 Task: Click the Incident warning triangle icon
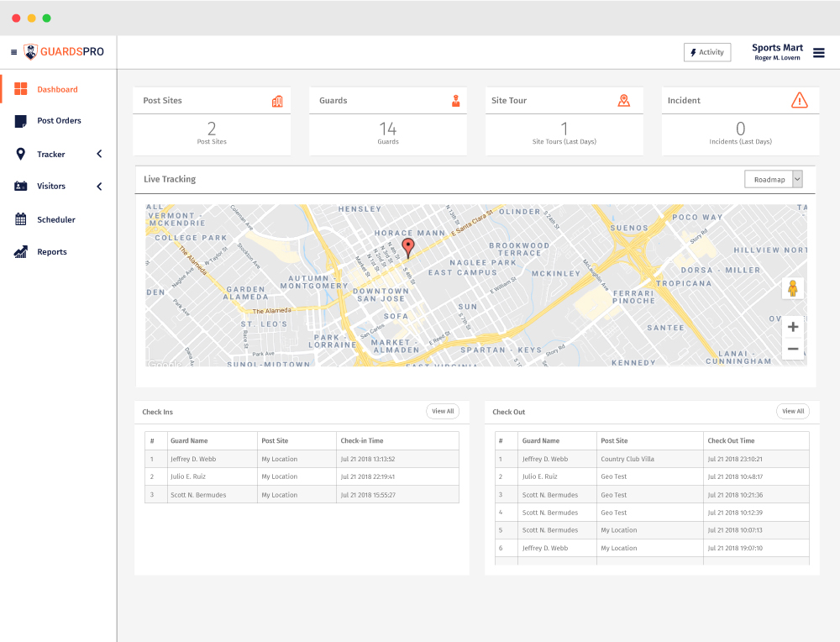pos(799,101)
